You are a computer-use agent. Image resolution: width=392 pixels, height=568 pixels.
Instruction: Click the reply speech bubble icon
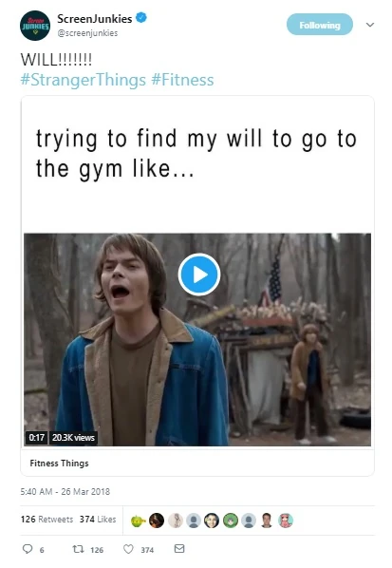(28, 549)
